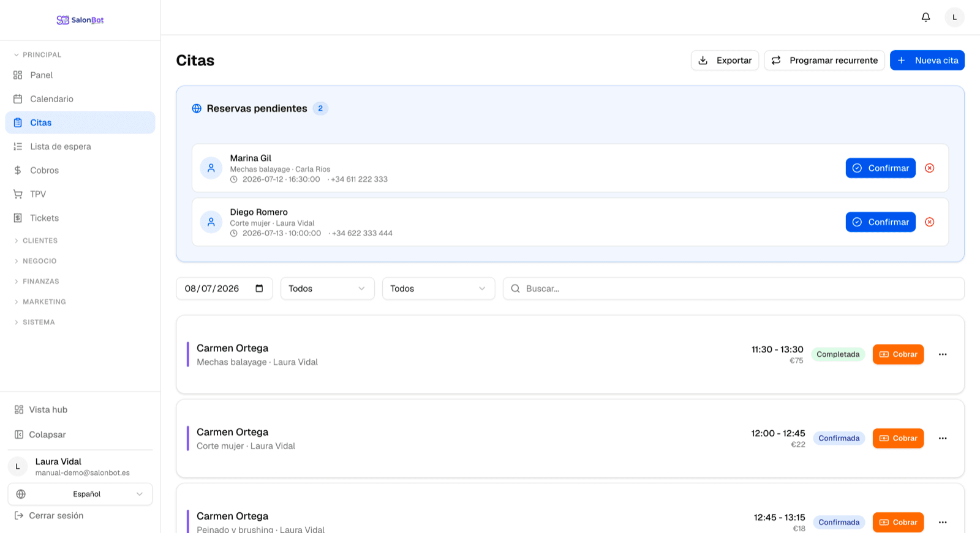980x533 pixels.
Task: Open Lista de espera
Action: point(80,147)
